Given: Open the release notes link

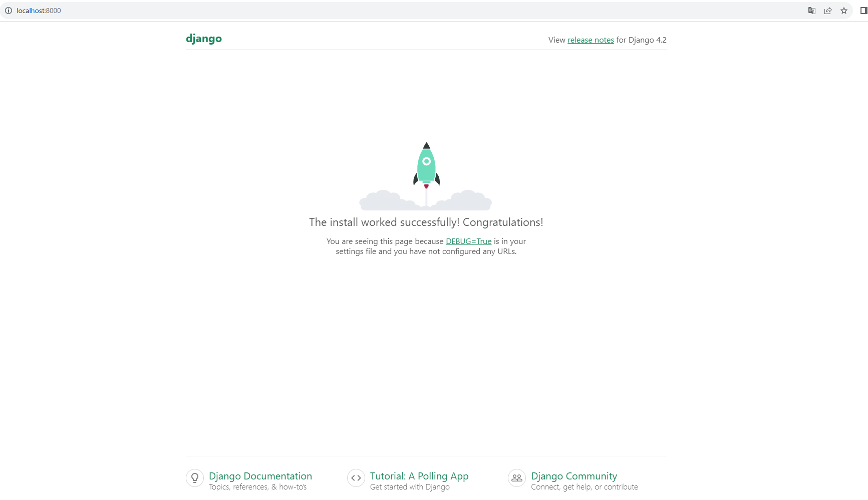Looking at the screenshot, I should pos(591,40).
